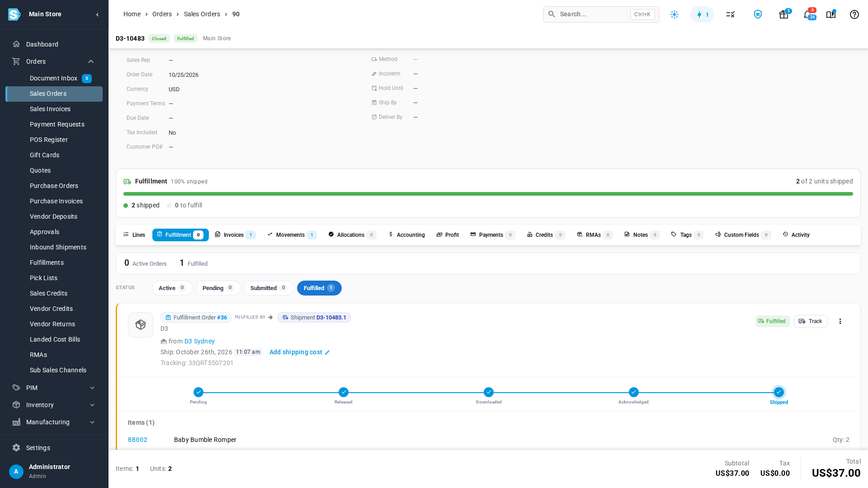This screenshot has height=488, width=868.
Task: Toggle the Fulfilled status filter
Action: (319, 288)
